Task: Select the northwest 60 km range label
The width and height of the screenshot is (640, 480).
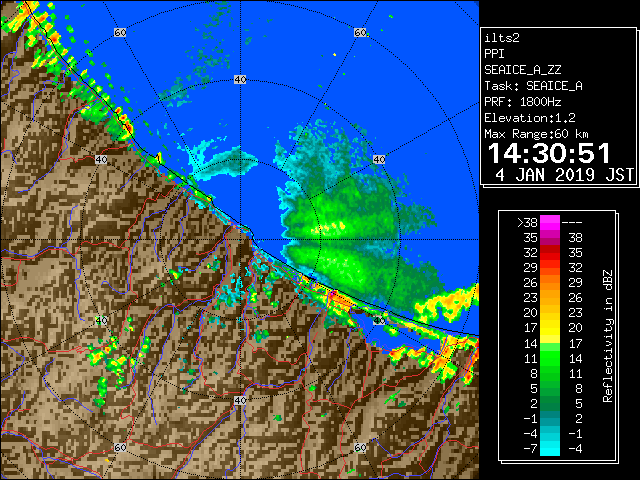Action: click(x=120, y=32)
